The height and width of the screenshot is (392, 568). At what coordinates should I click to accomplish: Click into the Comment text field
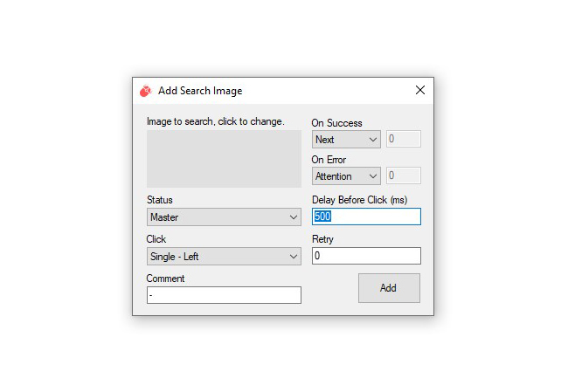click(x=224, y=295)
